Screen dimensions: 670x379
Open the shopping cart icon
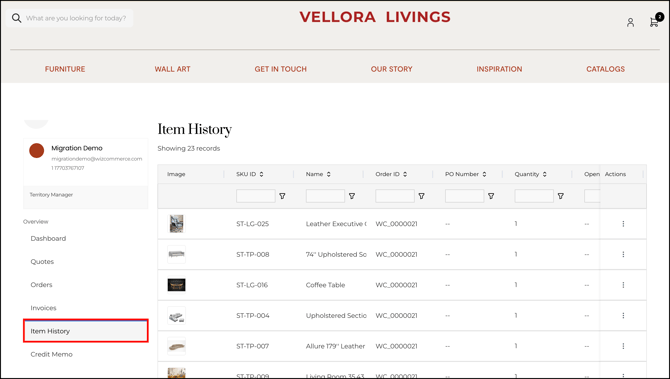(654, 22)
